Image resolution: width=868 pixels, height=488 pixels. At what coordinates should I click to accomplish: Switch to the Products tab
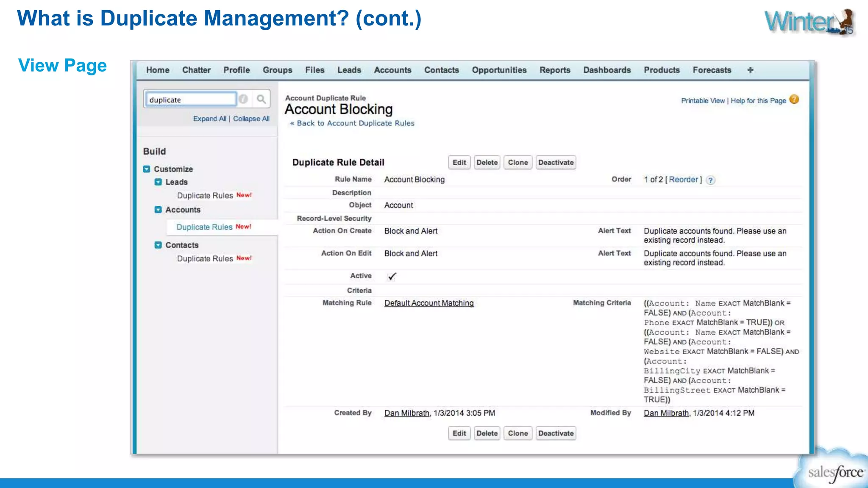662,70
